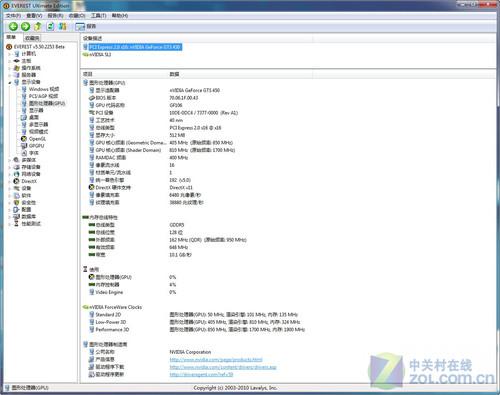The height and width of the screenshot is (395, 500).
Task: Collapse the 显示设备 tree node
Action: tap(9, 82)
